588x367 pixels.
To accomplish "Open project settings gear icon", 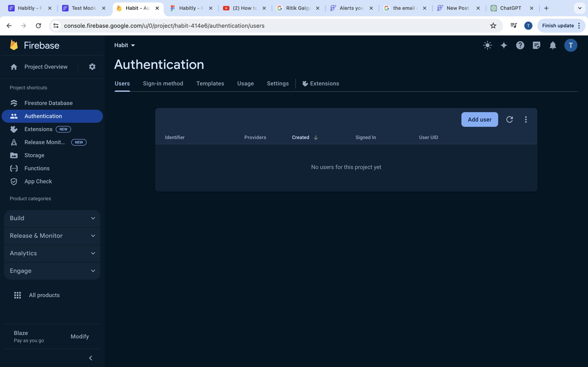I will click(92, 67).
